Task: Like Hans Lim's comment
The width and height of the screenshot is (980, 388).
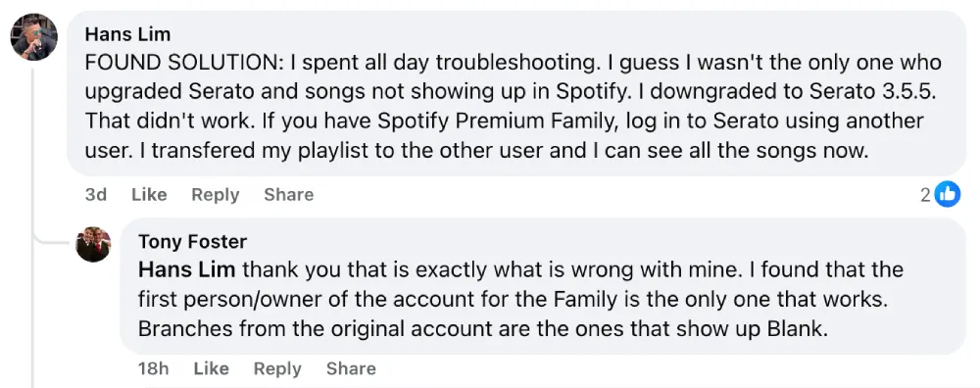Action: coord(149,195)
